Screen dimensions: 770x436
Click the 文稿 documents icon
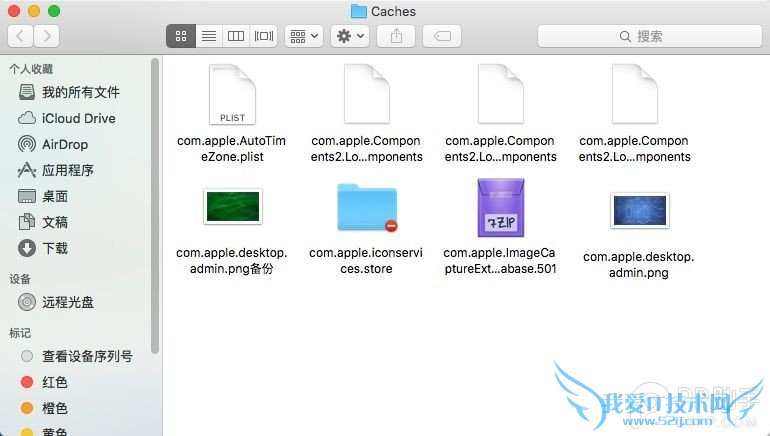pyautogui.click(x=27, y=222)
